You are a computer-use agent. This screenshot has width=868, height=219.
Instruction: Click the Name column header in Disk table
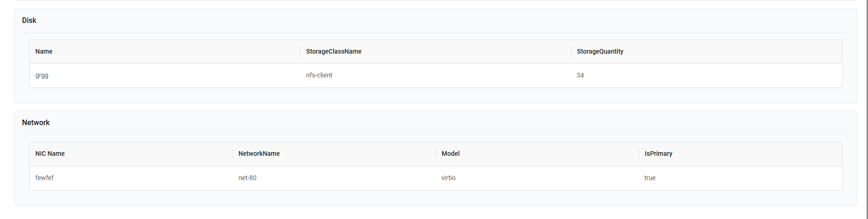[x=44, y=51]
